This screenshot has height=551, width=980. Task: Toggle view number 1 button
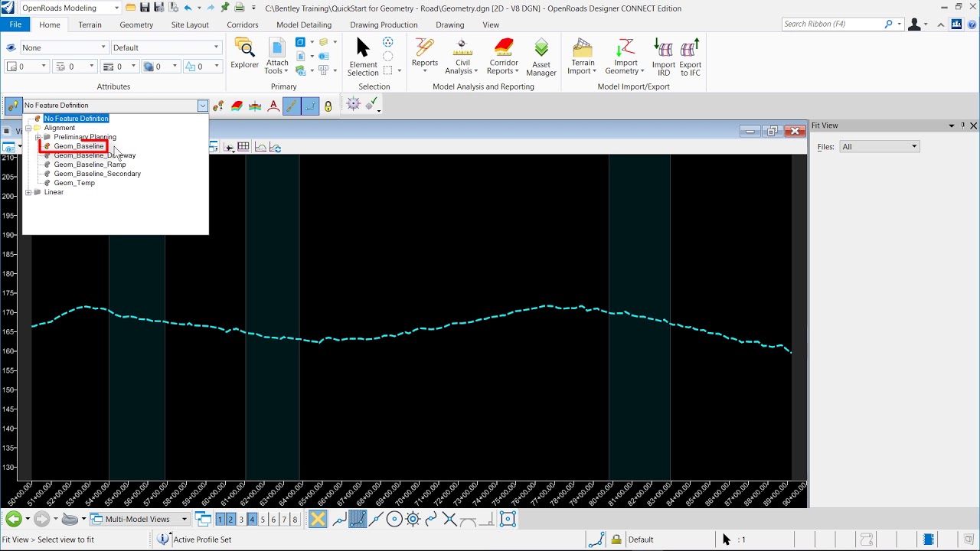coord(220,520)
